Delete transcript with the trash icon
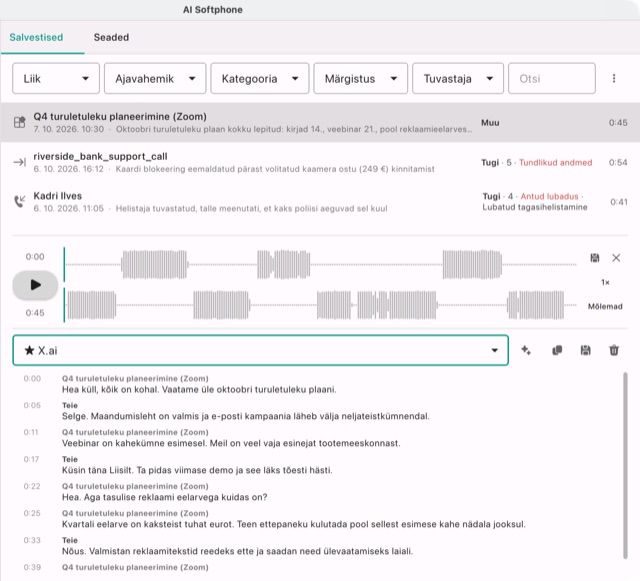The height and width of the screenshot is (581, 640). [x=614, y=350]
